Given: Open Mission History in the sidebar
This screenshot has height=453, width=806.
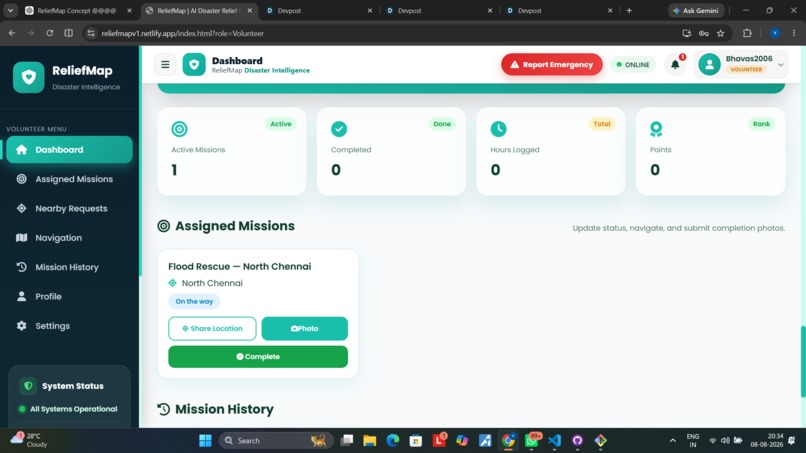Looking at the screenshot, I should click(69, 267).
